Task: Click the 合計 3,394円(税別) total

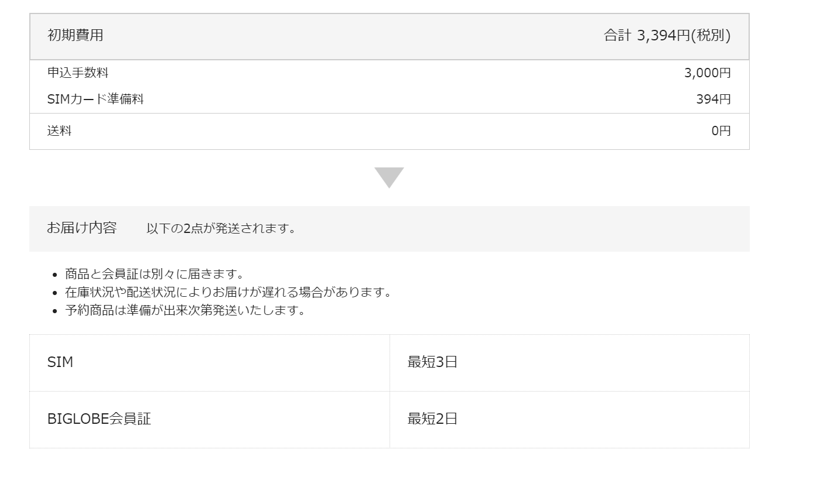Action: (x=667, y=36)
